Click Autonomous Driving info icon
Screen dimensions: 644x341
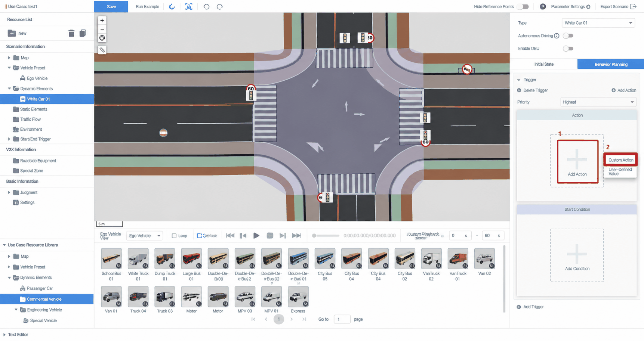click(557, 36)
